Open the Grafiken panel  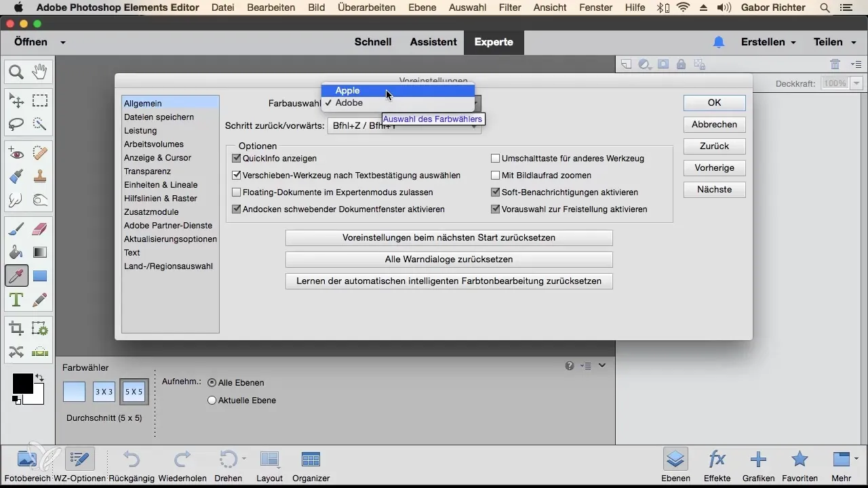tap(758, 466)
